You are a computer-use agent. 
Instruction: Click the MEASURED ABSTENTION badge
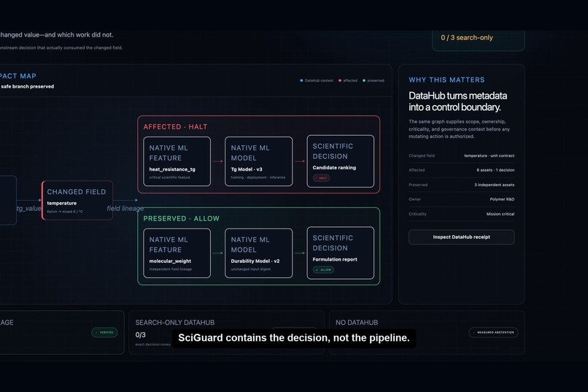[493, 332]
